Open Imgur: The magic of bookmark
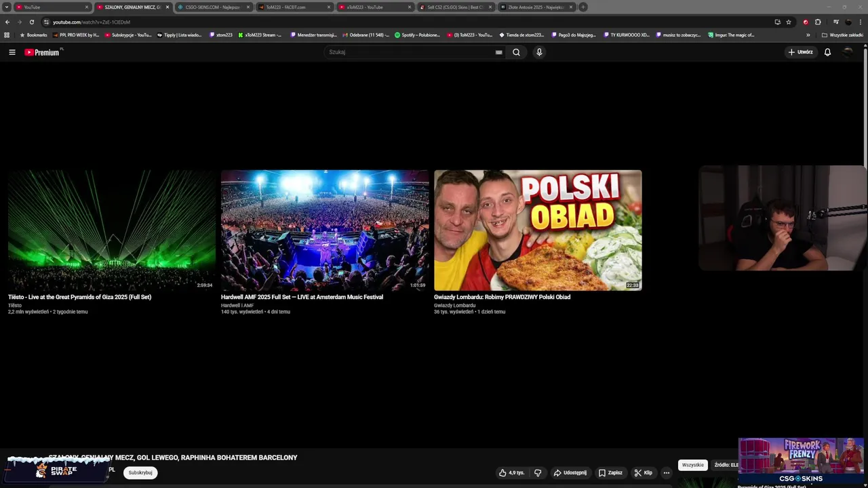The width and height of the screenshot is (868, 488). [731, 35]
